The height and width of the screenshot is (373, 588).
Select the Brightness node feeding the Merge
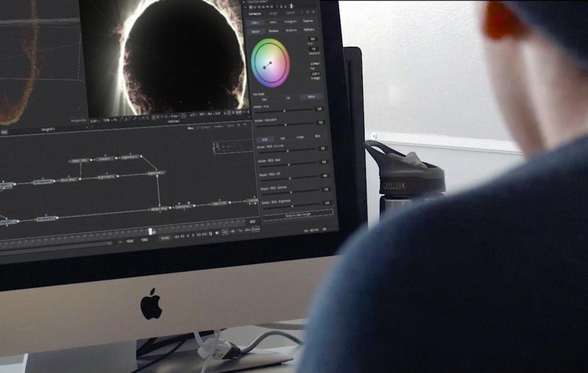click(156, 173)
